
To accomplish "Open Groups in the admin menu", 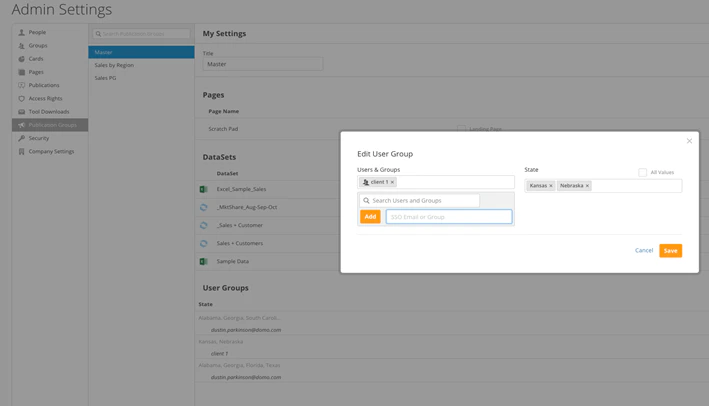I will (38, 46).
